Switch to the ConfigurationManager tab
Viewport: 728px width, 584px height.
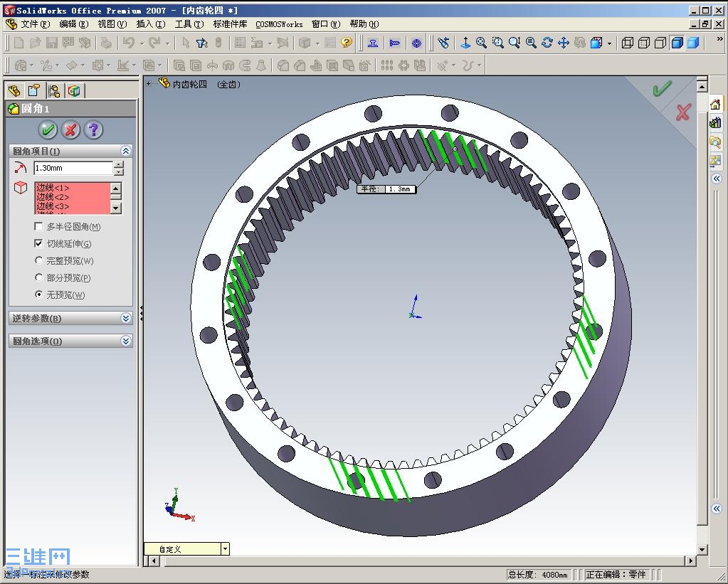(54, 90)
